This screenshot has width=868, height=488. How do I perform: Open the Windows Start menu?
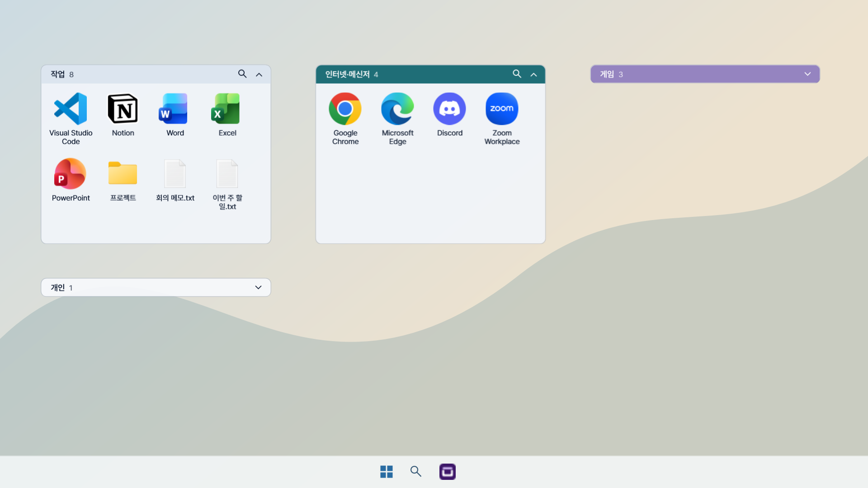387,472
